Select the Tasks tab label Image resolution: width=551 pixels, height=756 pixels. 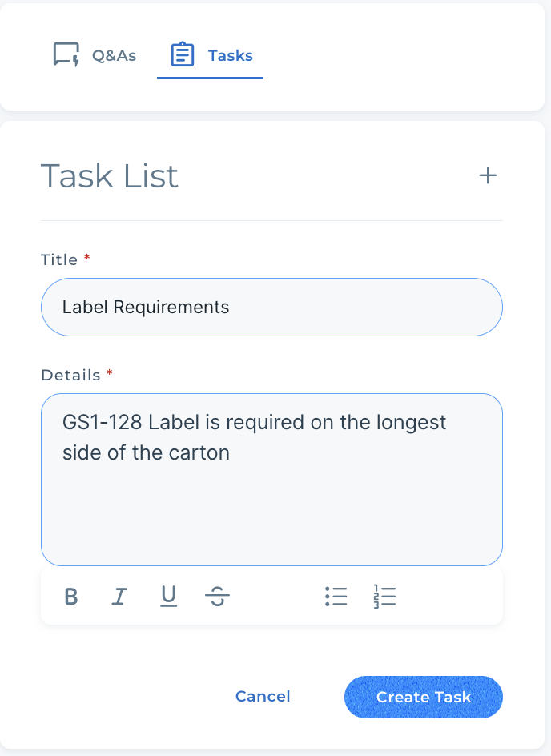(x=231, y=55)
